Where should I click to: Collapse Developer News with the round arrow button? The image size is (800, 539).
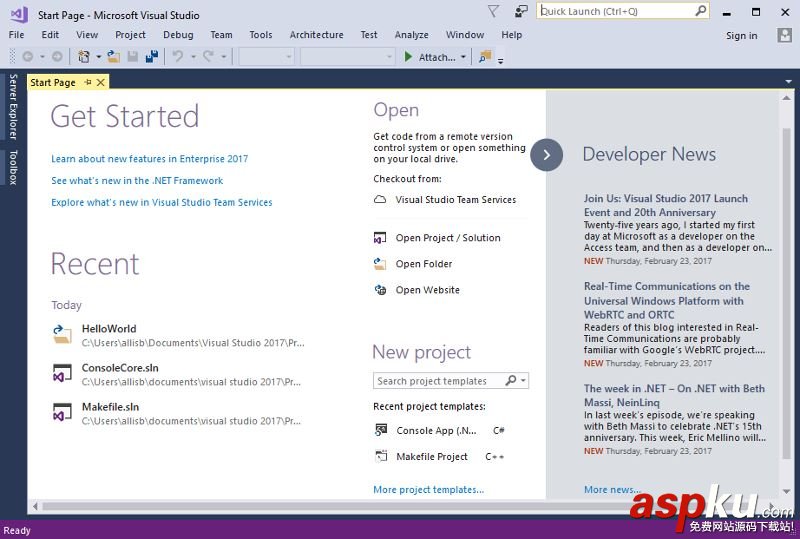pos(546,155)
